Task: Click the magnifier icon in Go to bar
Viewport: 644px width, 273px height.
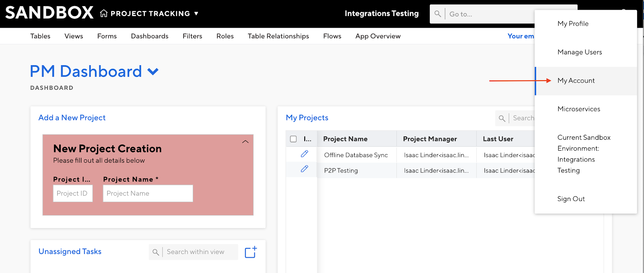Action: click(x=438, y=14)
